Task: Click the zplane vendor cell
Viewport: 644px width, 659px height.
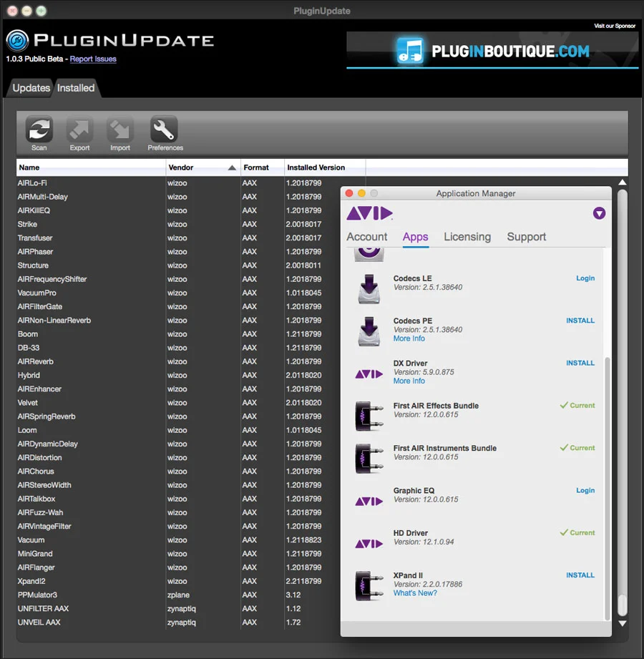Action: [x=178, y=595]
